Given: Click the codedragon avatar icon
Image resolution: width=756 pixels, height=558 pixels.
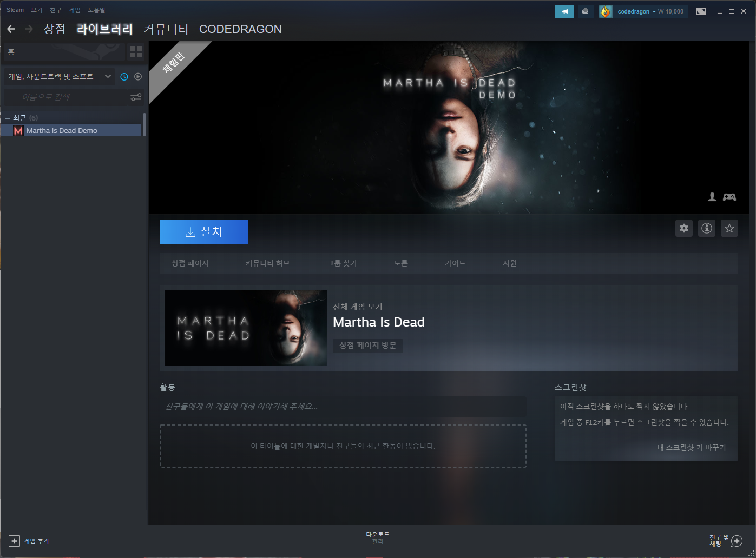Looking at the screenshot, I should (605, 11).
